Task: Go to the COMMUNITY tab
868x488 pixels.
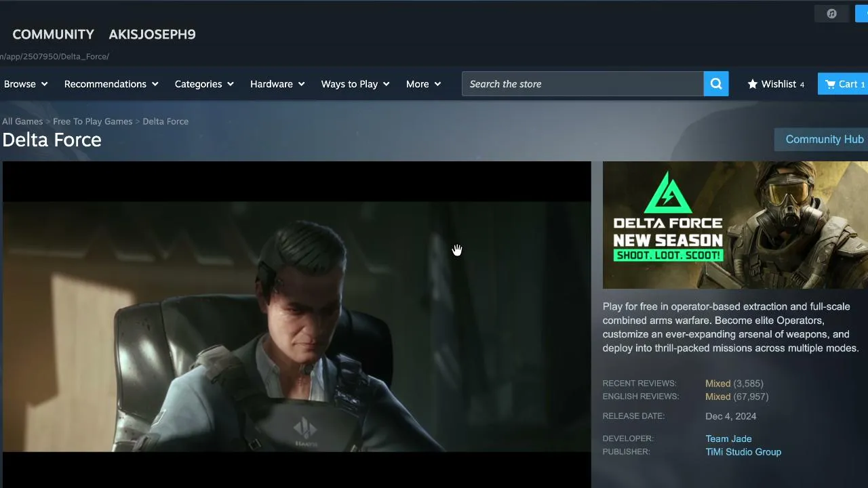Action: (53, 35)
